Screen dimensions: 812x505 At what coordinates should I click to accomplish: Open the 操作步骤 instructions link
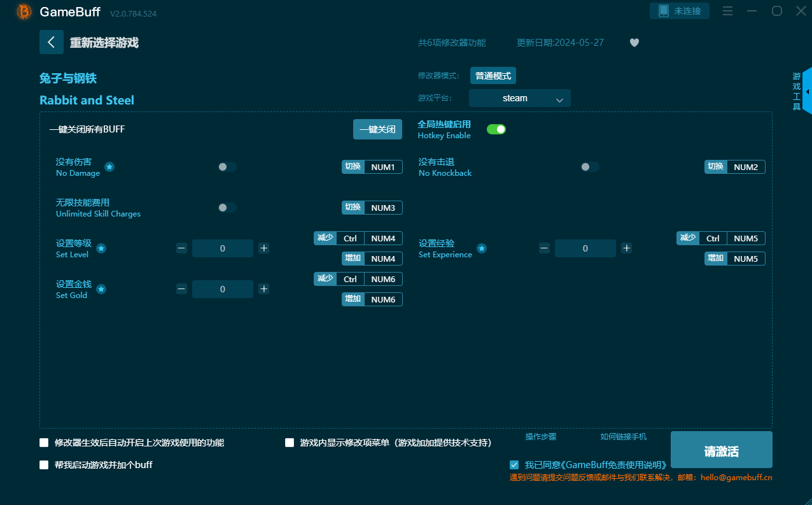[x=540, y=437]
